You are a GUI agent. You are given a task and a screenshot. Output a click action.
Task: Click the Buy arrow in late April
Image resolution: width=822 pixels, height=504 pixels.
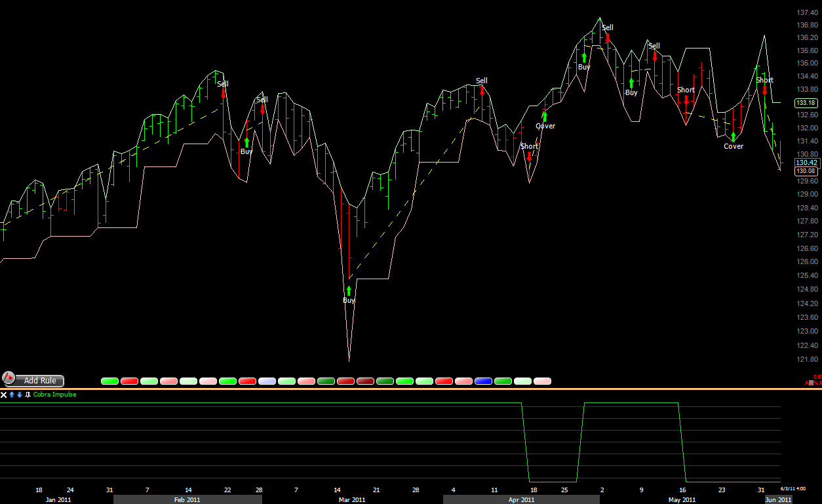[x=584, y=57]
